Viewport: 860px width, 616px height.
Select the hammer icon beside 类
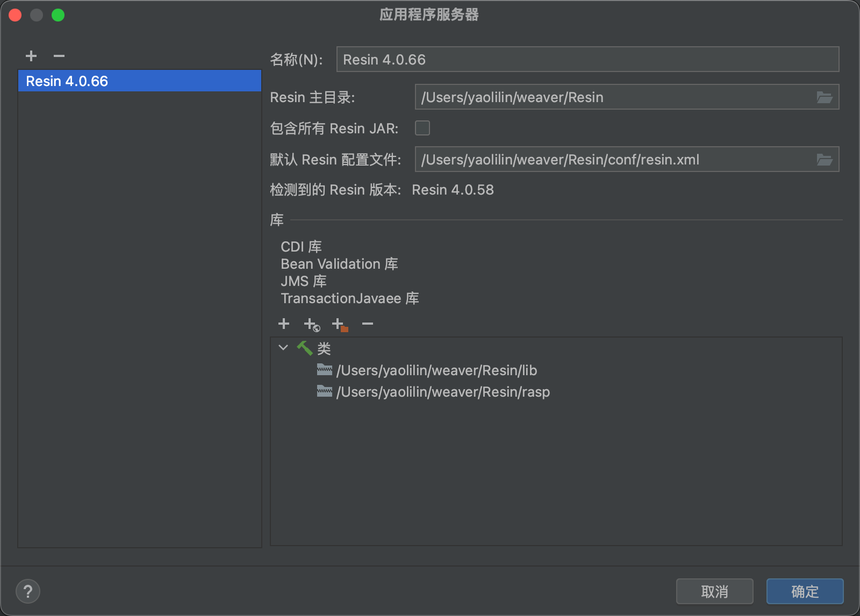point(305,348)
